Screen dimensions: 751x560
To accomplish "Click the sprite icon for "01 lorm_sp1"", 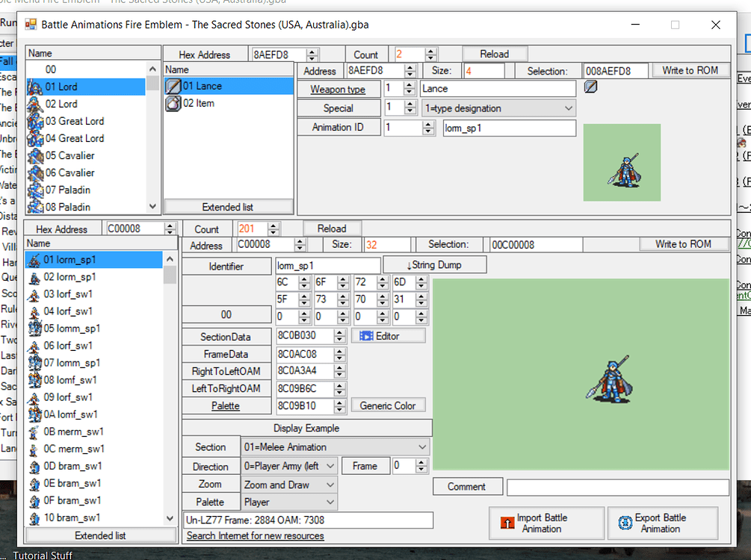I will point(35,260).
